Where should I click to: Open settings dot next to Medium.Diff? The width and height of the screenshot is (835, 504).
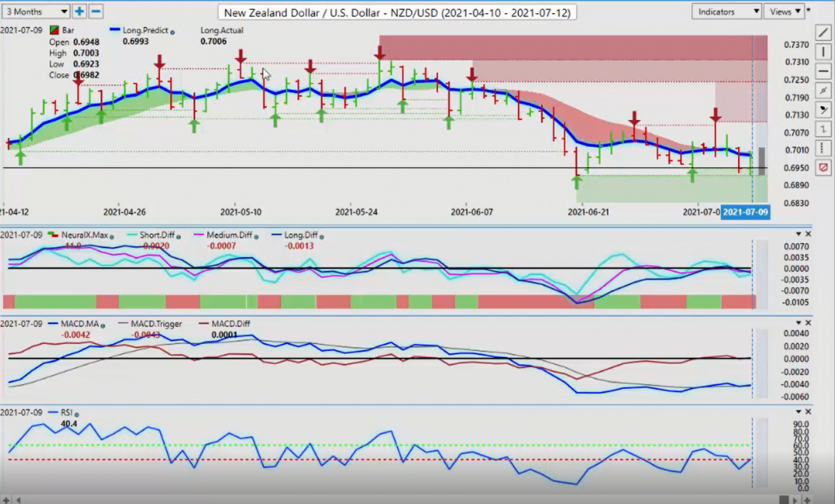(255, 237)
